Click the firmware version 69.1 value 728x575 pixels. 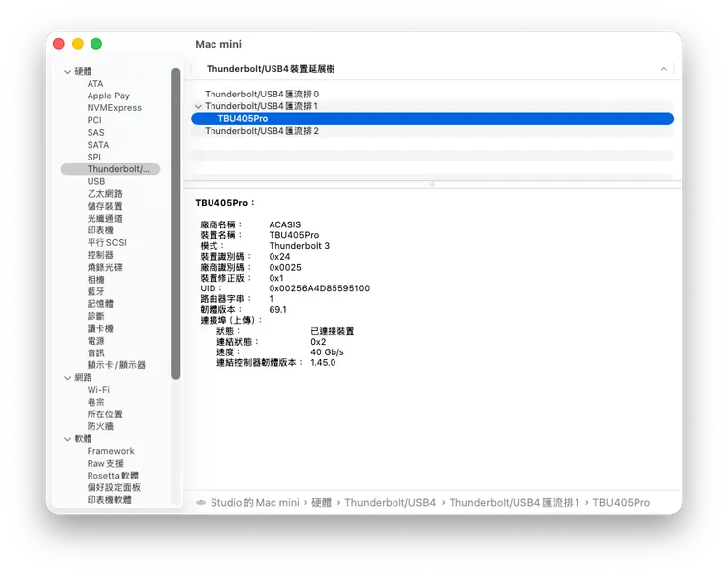pyautogui.click(x=277, y=310)
